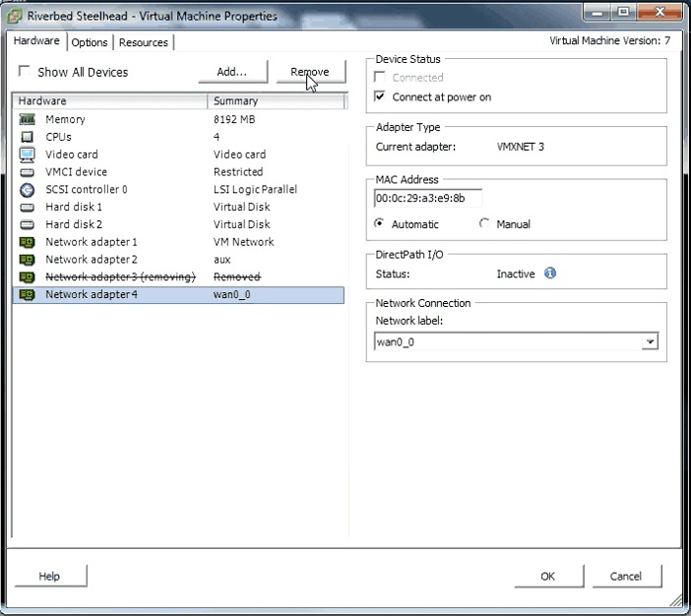Switch to the Options tab
The height and width of the screenshot is (616, 691).
pyautogui.click(x=90, y=42)
